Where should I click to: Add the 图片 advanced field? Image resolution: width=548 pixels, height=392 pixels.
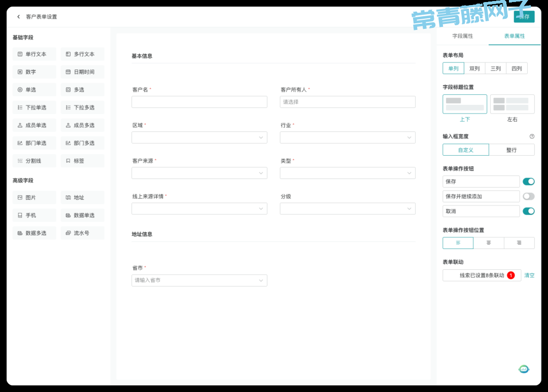tap(35, 198)
